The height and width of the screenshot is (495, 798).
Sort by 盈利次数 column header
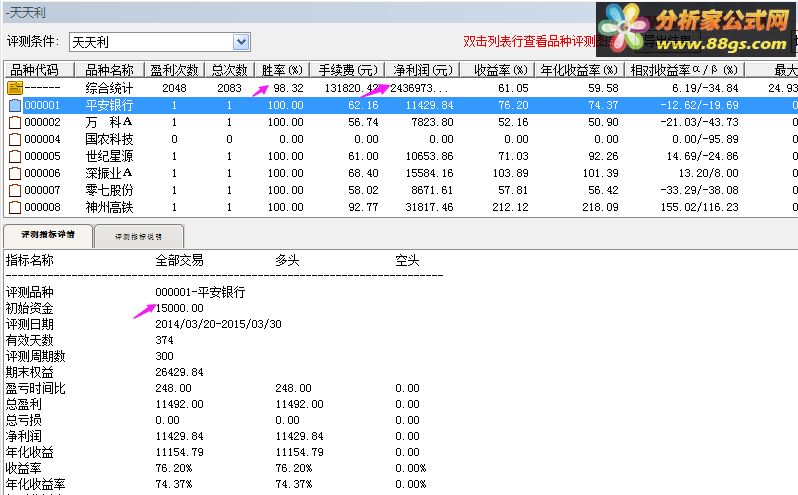pos(175,70)
